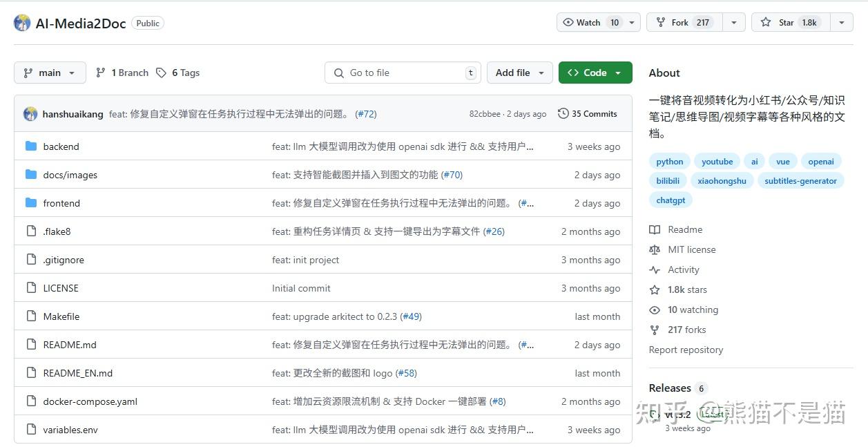Fork the repository with the Fork button
The height and width of the screenshot is (447, 868).
(x=684, y=22)
